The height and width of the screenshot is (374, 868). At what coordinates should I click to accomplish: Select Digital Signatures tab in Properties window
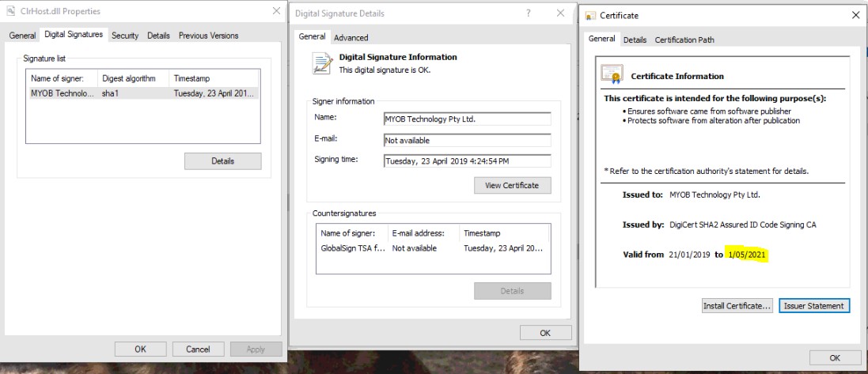(x=74, y=34)
